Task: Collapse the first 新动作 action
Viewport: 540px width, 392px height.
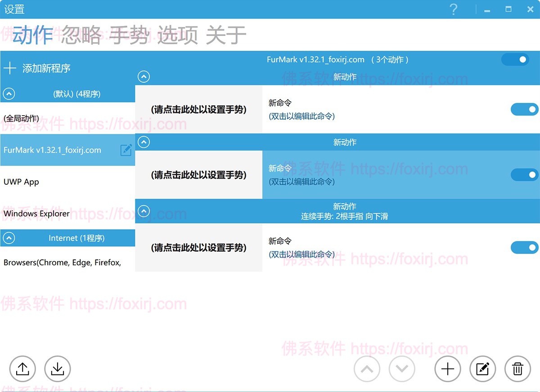Action: click(x=143, y=76)
